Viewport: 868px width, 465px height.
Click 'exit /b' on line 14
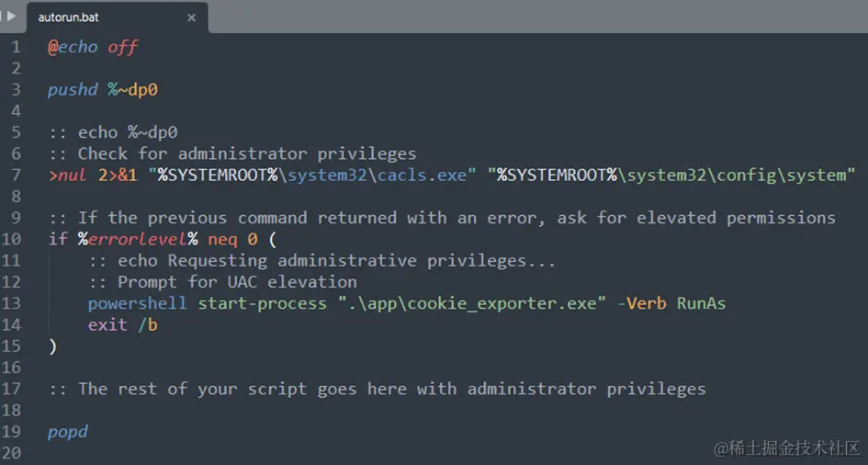coord(122,324)
